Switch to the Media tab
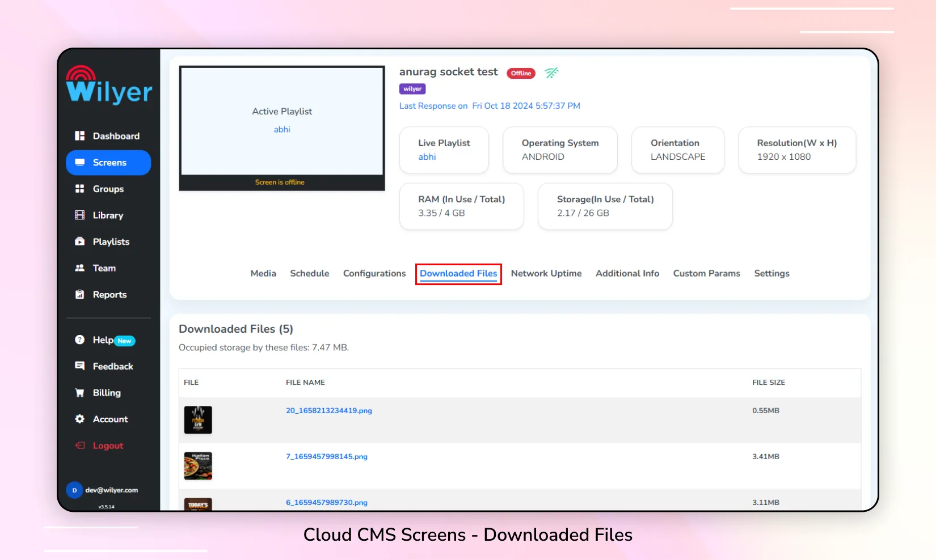This screenshot has height=560, width=936. coord(263,273)
